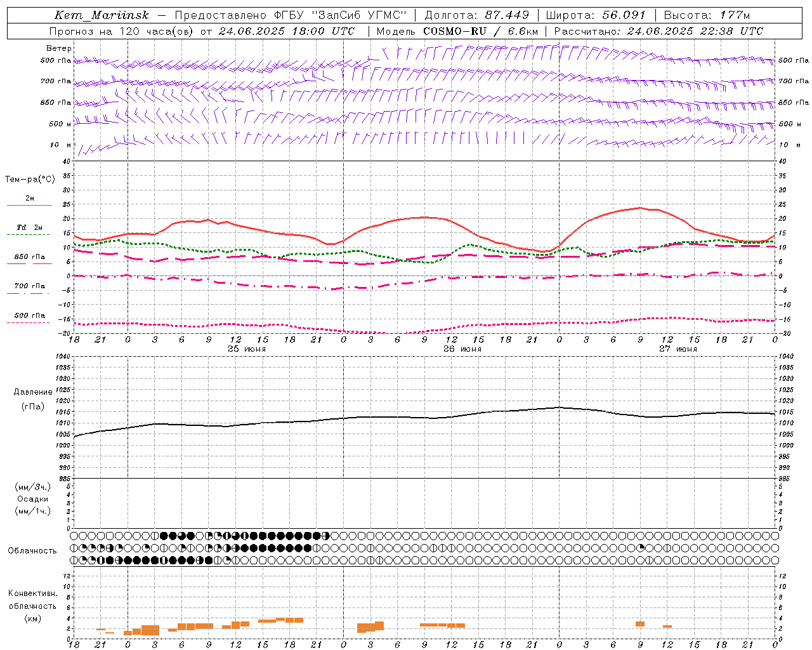This screenshot has width=812, height=650.
Task: Click the Ветер panel label
Action: tap(59, 48)
